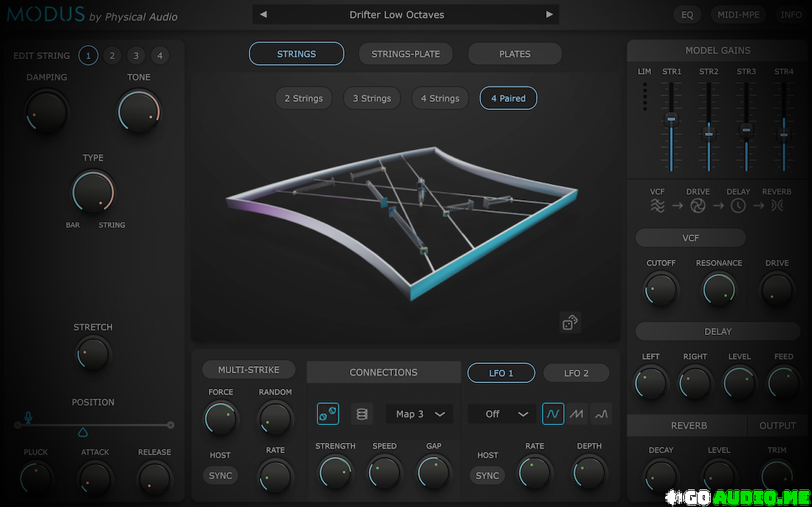Select the linked circles connection icon

[328, 414]
